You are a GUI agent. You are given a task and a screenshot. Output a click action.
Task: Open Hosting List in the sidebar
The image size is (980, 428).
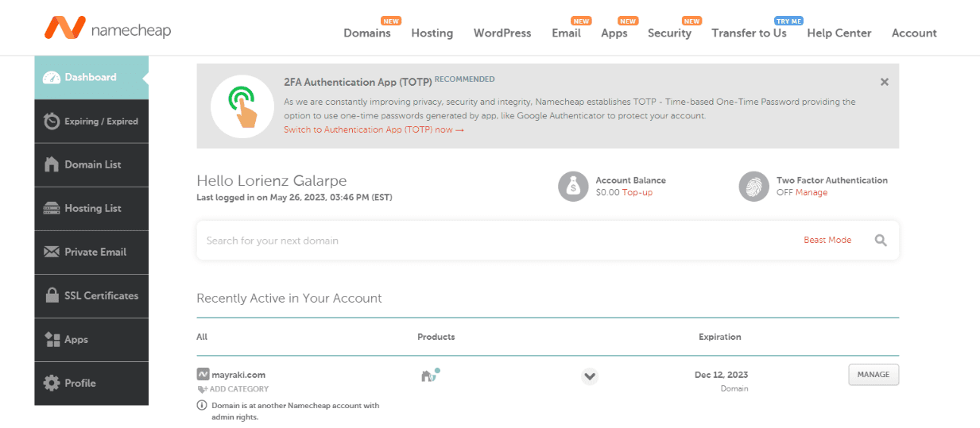91,209
